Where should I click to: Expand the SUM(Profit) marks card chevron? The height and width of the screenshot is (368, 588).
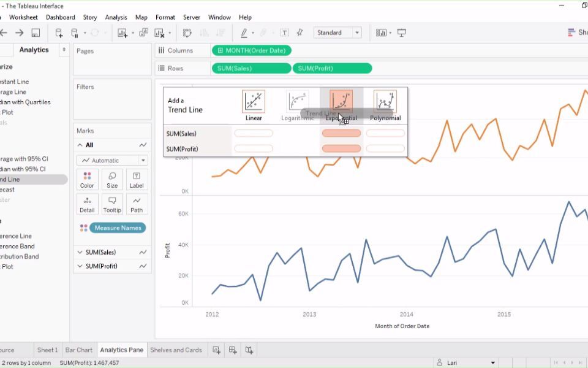point(80,266)
